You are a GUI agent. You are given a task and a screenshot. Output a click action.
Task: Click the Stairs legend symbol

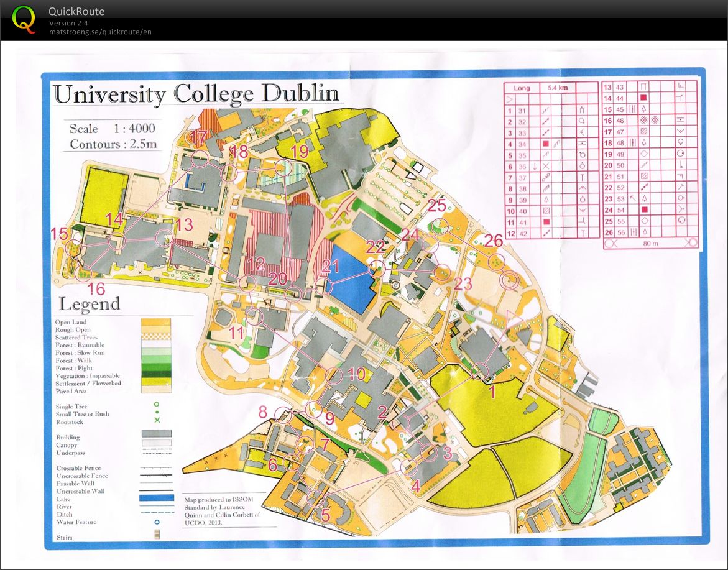click(157, 535)
